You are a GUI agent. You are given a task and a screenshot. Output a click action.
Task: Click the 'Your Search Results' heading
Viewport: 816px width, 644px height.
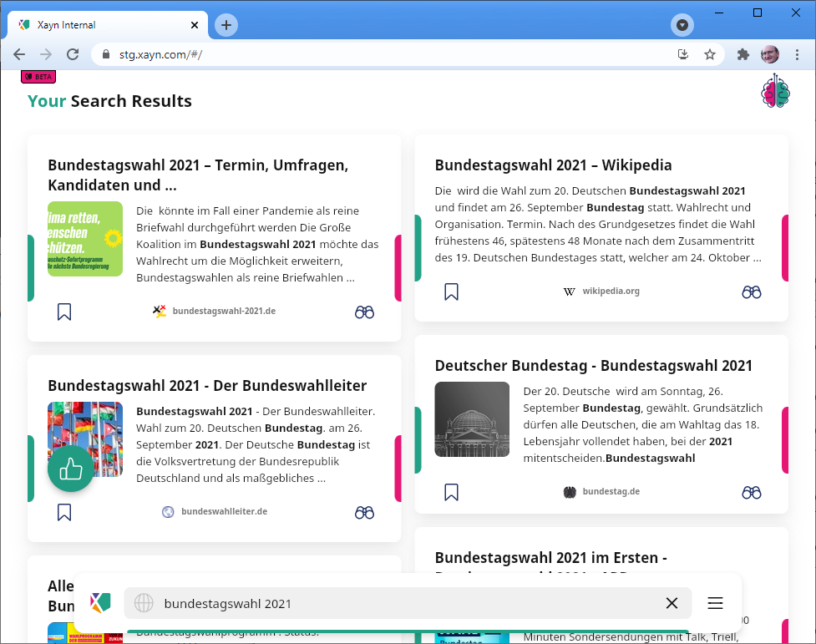(109, 101)
